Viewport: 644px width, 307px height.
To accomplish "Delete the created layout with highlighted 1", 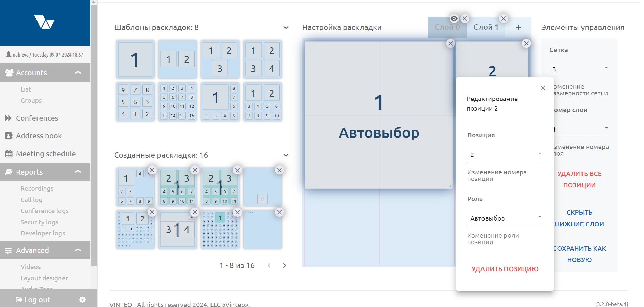I will click(238, 212).
